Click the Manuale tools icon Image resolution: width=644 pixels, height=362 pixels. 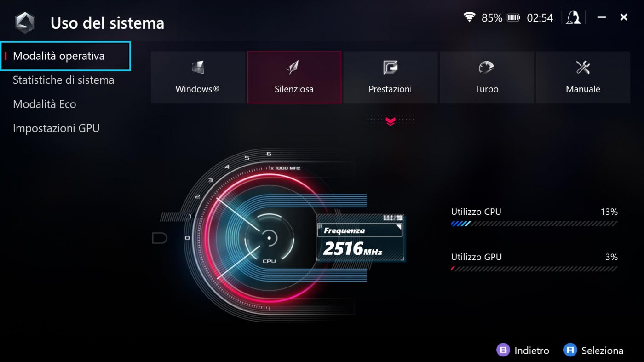[x=583, y=68]
